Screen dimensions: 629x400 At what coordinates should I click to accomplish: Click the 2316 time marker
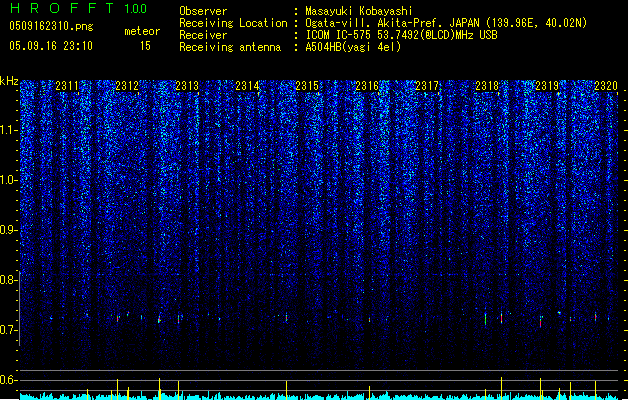[367, 86]
